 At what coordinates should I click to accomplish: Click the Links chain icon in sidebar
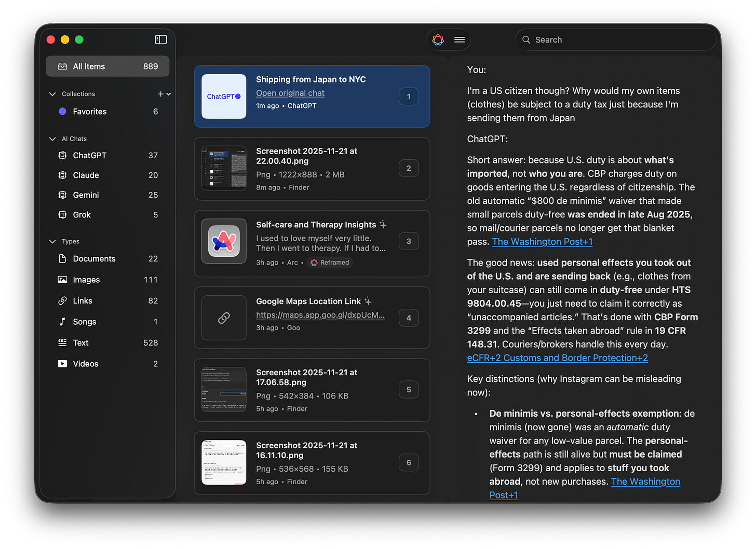click(x=62, y=300)
